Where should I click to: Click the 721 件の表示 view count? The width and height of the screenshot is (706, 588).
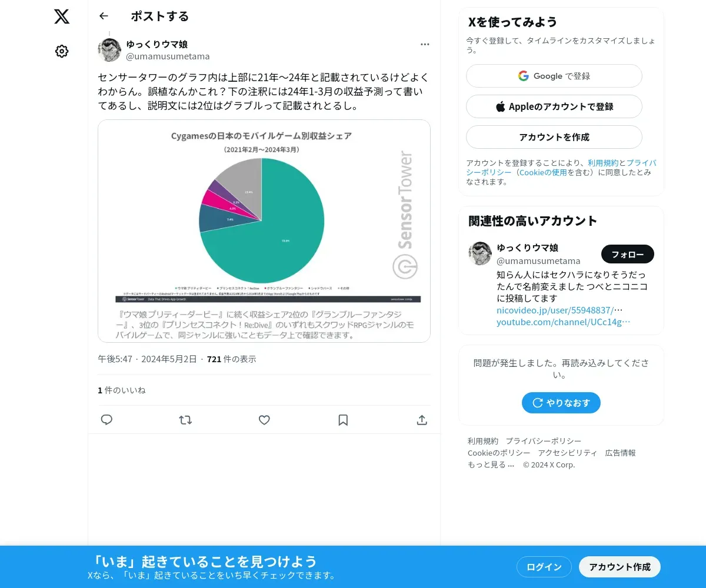coord(232,359)
